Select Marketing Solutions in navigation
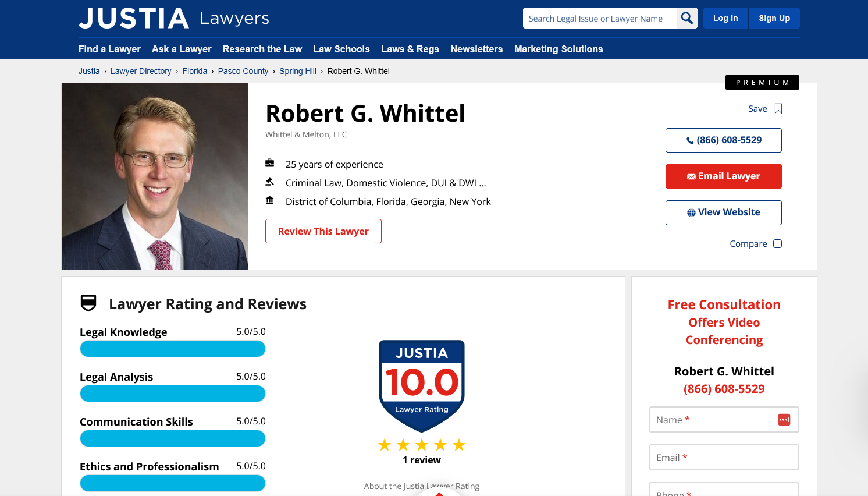The height and width of the screenshot is (496, 868). pyautogui.click(x=558, y=49)
